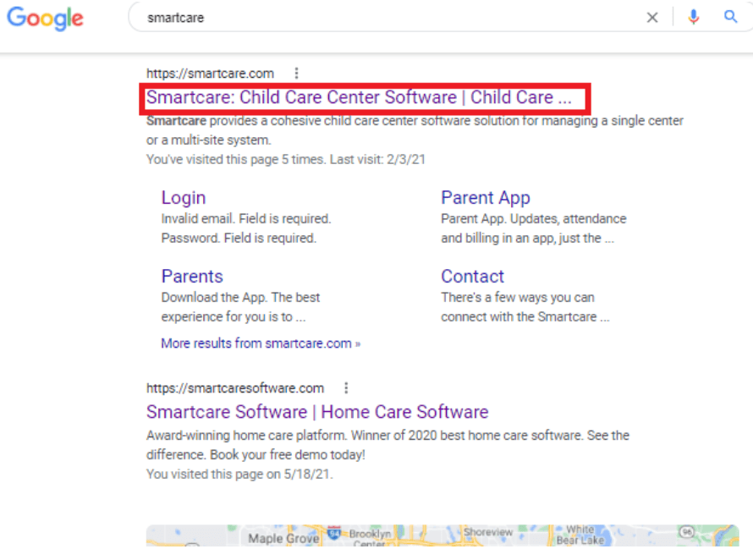Click White Bear Lake on the map
This screenshot has width=753, height=560.
[579, 534]
